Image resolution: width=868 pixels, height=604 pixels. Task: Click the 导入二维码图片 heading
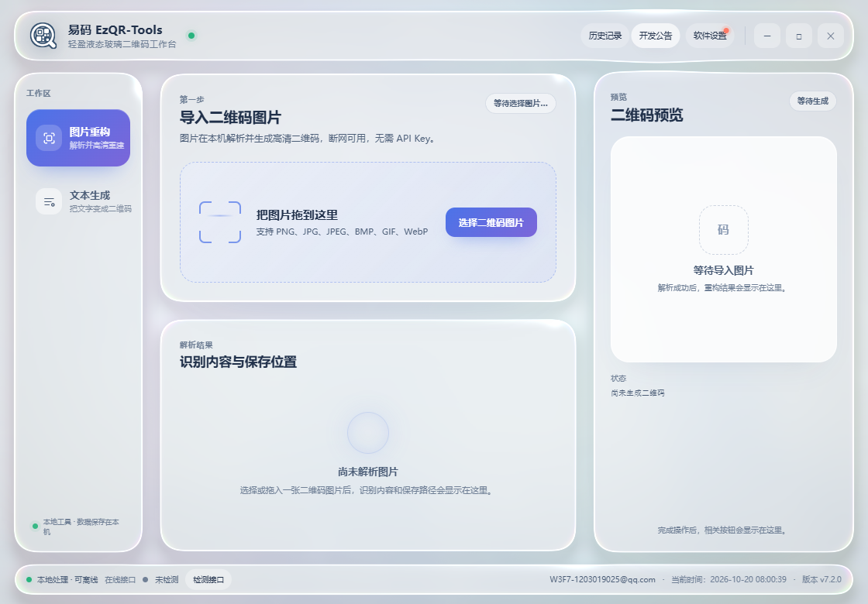click(230, 117)
